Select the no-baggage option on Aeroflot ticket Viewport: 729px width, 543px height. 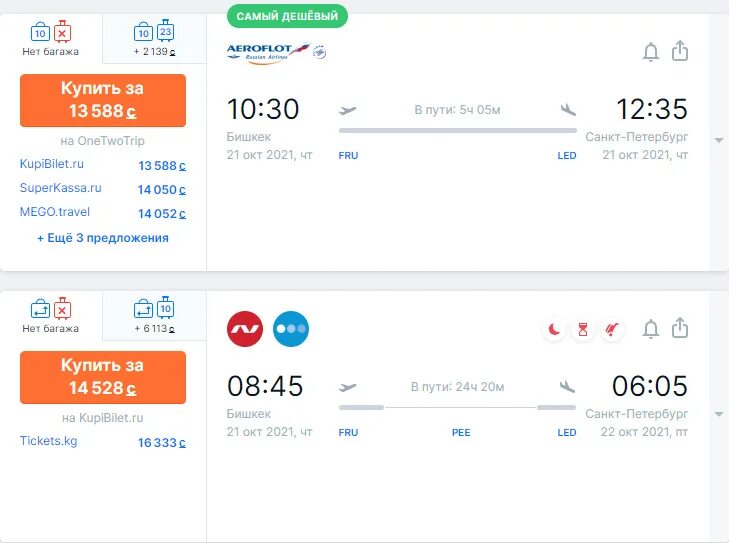point(51,39)
